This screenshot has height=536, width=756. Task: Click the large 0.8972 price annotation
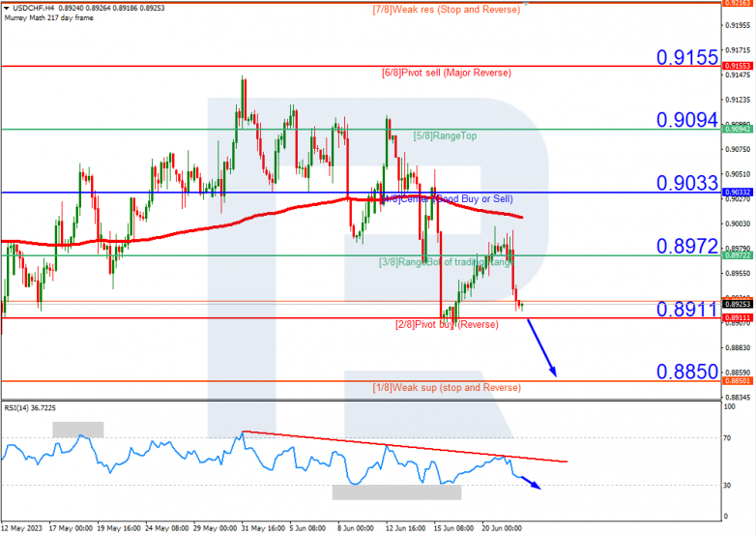pyautogui.click(x=687, y=247)
